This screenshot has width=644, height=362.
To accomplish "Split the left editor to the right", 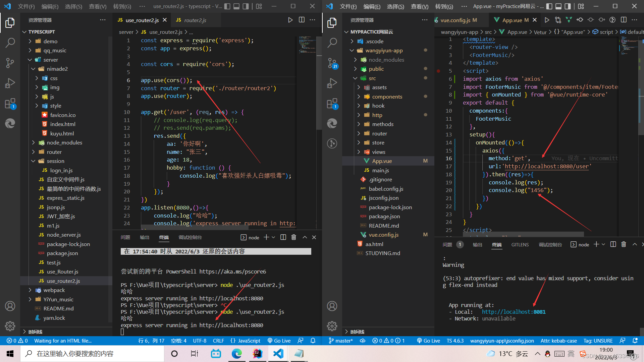I will 302,20.
